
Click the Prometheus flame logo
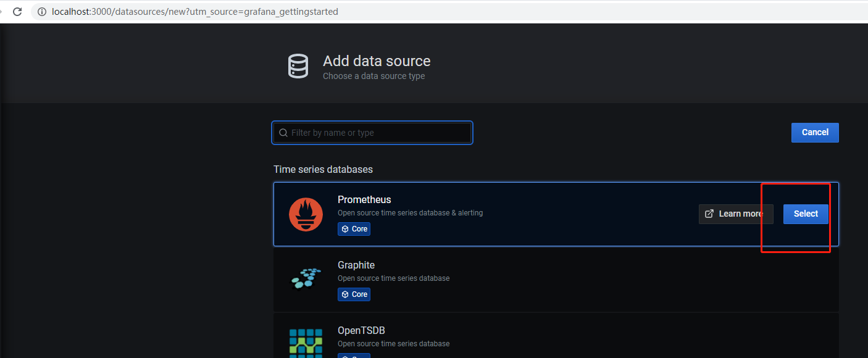pos(306,214)
